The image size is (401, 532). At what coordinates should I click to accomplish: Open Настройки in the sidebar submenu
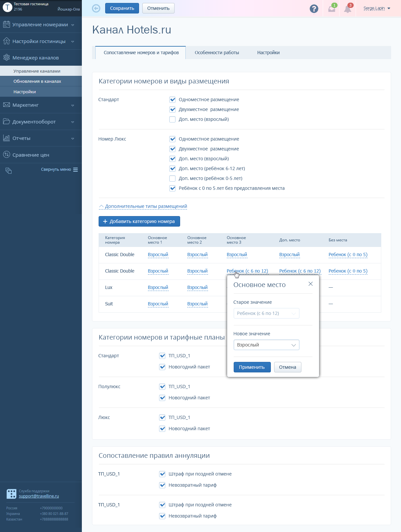(x=41, y=92)
